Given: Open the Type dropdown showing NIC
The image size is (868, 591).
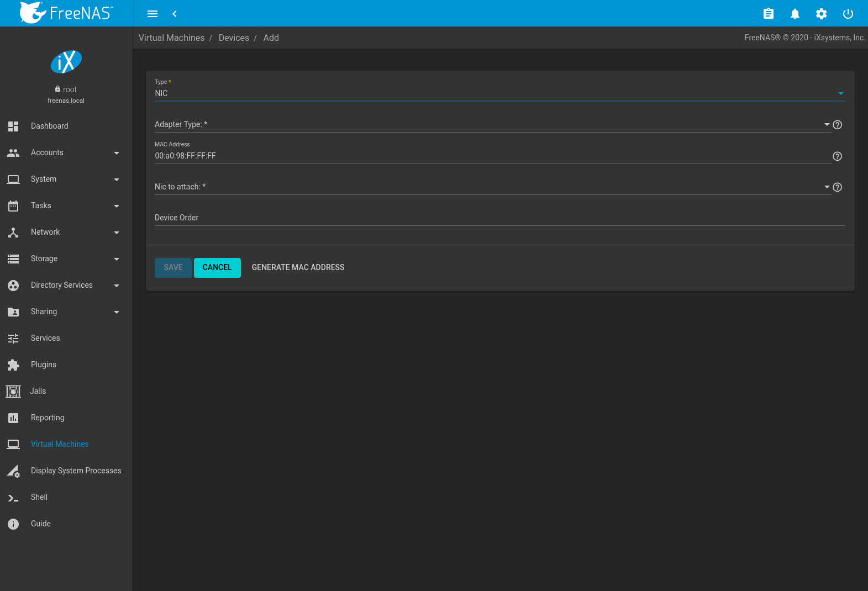Looking at the screenshot, I should click(497, 93).
